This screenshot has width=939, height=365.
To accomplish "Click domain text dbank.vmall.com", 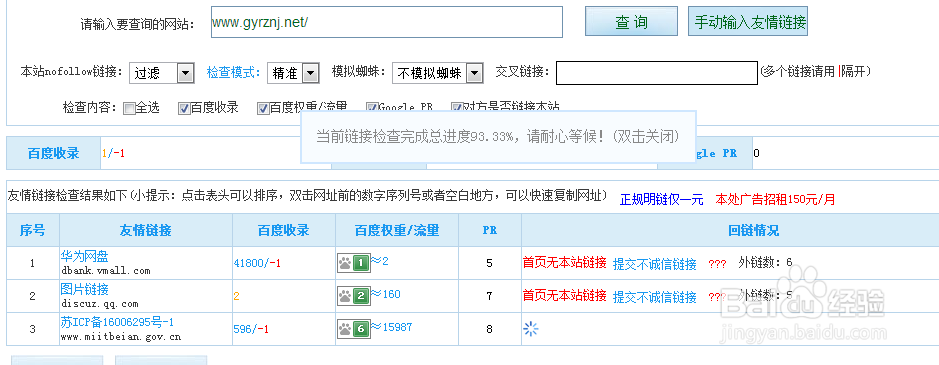I will point(106,271).
